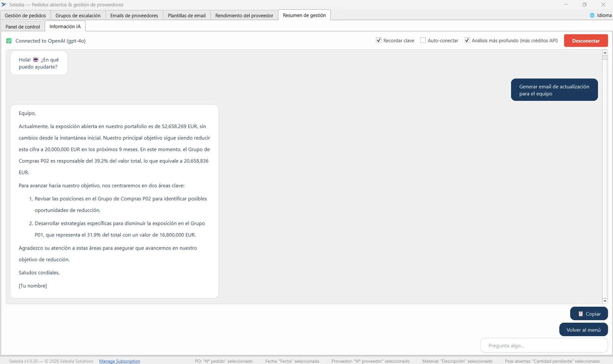Open the Idioma language menu

click(601, 15)
